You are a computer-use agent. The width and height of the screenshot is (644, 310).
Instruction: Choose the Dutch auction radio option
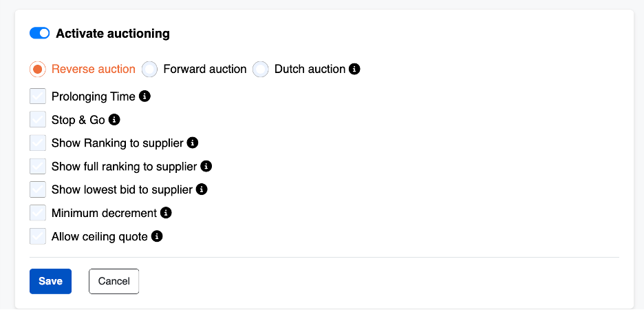[x=260, y=69]
